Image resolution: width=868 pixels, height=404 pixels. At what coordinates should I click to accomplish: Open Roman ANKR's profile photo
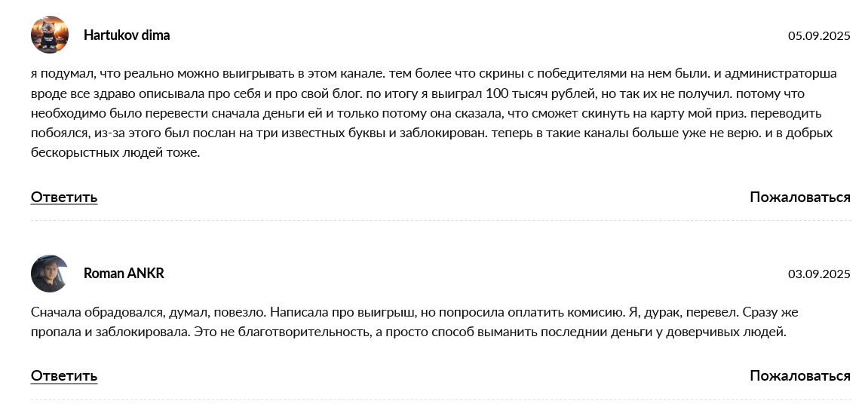click(50, 274)
